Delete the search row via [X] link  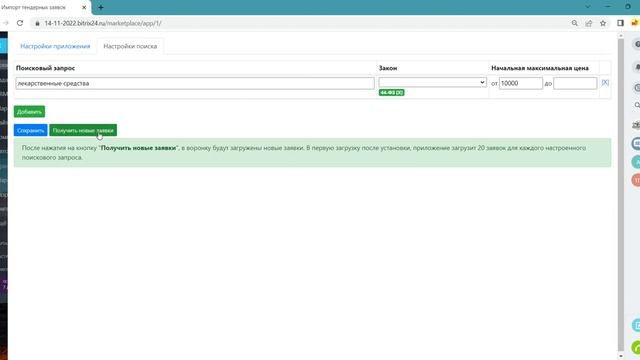(x=605, y=82)
